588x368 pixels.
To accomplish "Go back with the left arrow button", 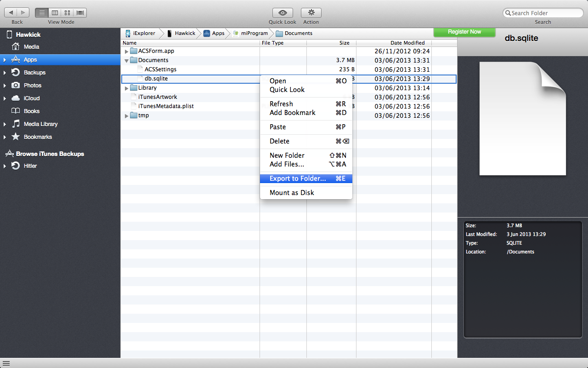I will (11, 13).
